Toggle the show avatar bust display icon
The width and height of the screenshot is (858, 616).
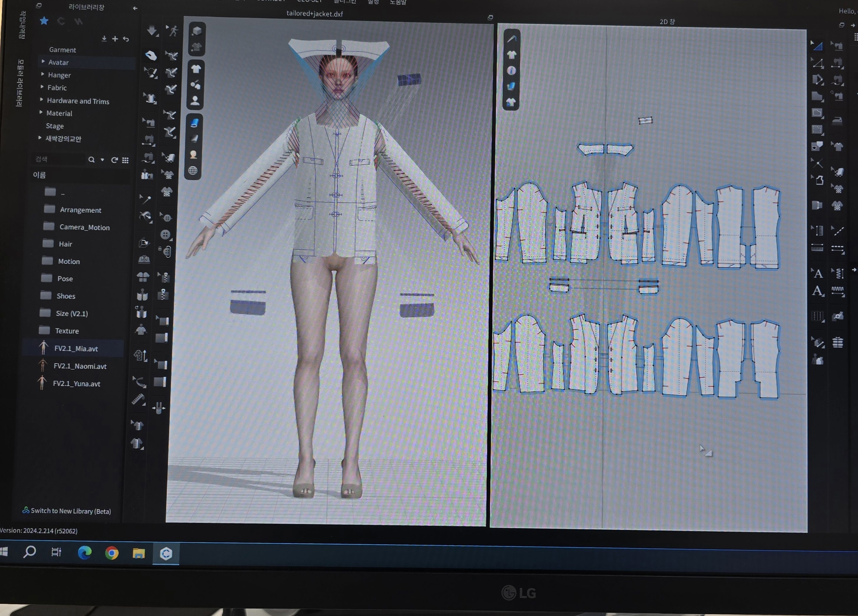(195, 101)
